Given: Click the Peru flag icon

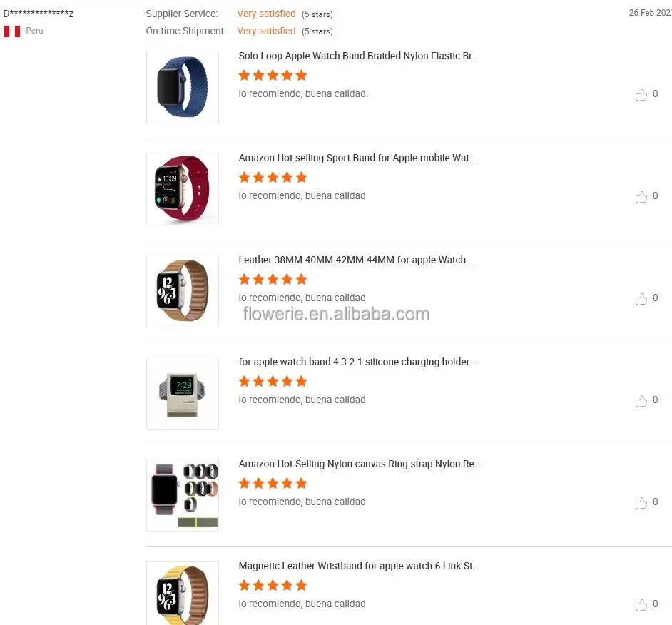Looking at the screenshot, I should pyautogui.click(x=12, y=31).
